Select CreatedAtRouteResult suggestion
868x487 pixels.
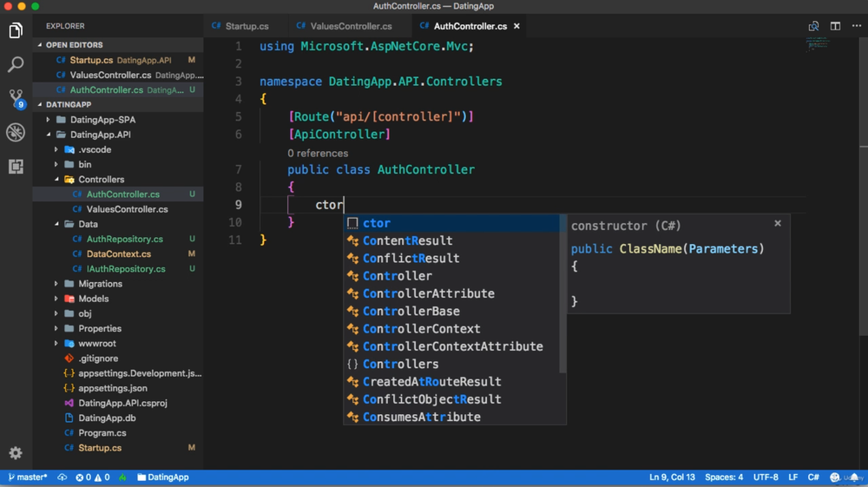click(x=451, y=382)
